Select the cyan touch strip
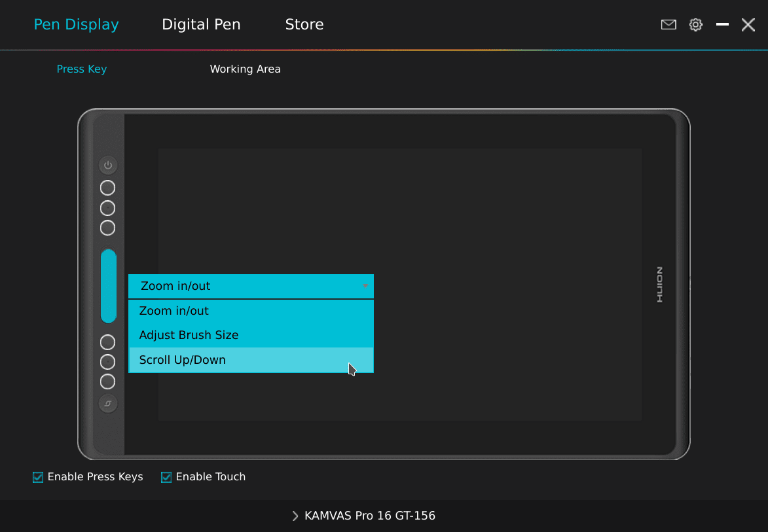This screenshot has height=532, width=768. (108, 286)
